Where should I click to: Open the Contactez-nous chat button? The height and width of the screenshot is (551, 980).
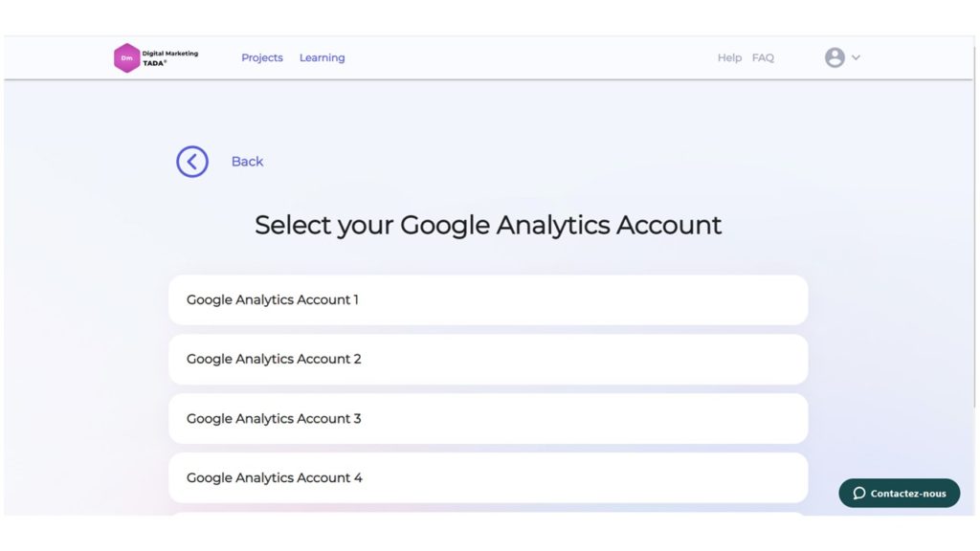900,493
